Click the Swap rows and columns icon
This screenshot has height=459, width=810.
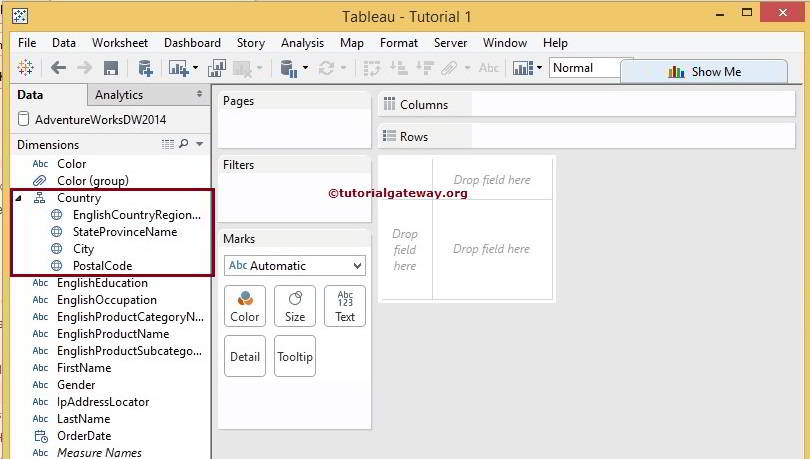tap(371, 68)
